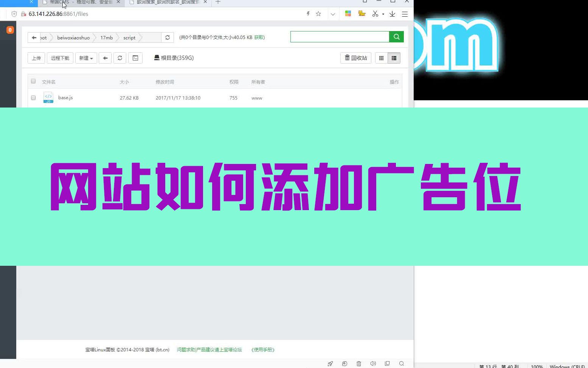Expand the address bar dropdown chevron
Screen dimensions: 588x368
pyautogui.click(x=333, y=14)
